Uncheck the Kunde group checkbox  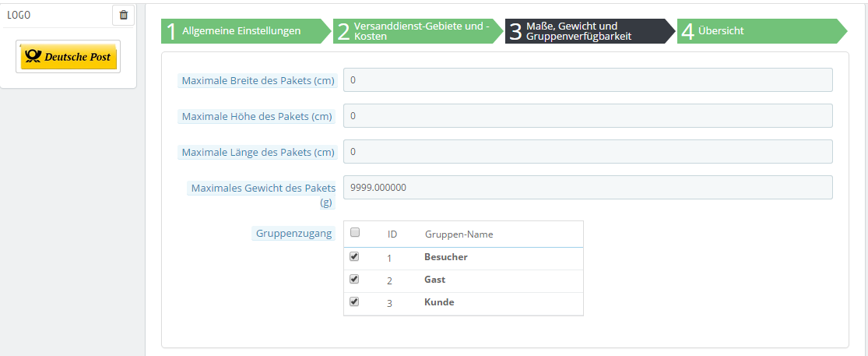point(355,301)
